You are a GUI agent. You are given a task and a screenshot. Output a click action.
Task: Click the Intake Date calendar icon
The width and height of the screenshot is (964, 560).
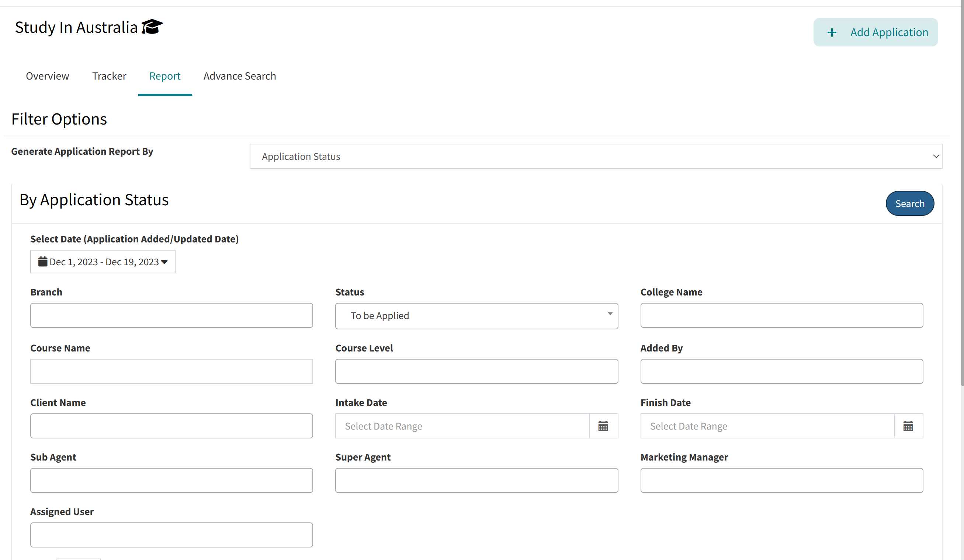pos(603,426)
